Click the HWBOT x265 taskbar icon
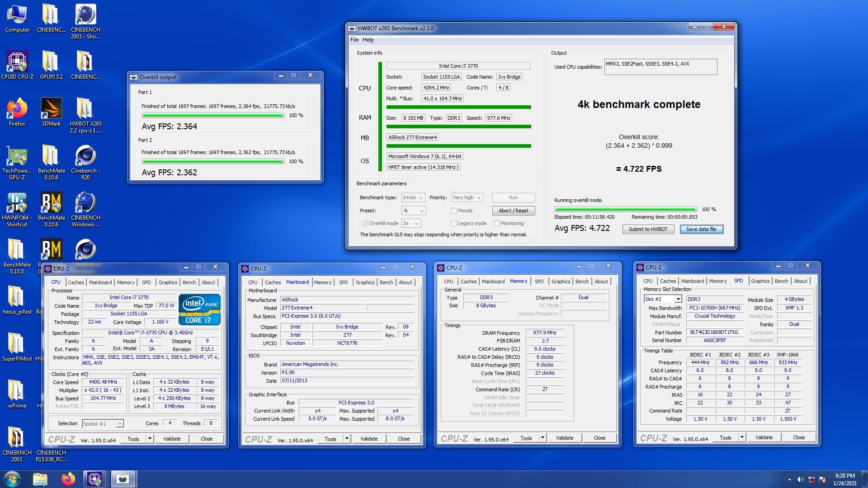Screen dimensions: 868x488 pos(123,479)
